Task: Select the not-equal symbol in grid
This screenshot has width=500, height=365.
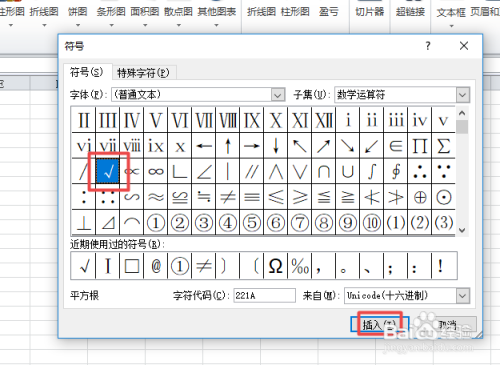Action: (x=228, y=197)
